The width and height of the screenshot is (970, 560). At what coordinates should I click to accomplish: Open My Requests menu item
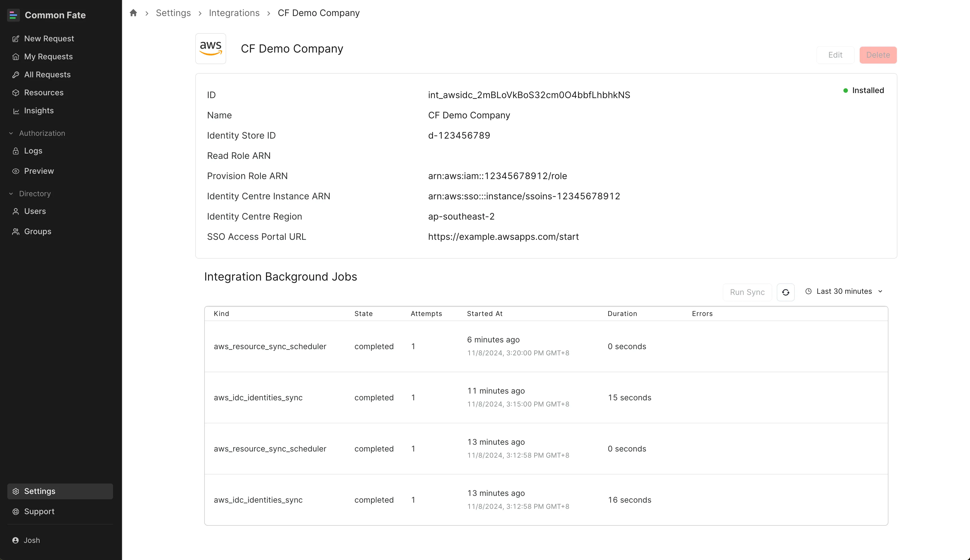click(48, 57)
